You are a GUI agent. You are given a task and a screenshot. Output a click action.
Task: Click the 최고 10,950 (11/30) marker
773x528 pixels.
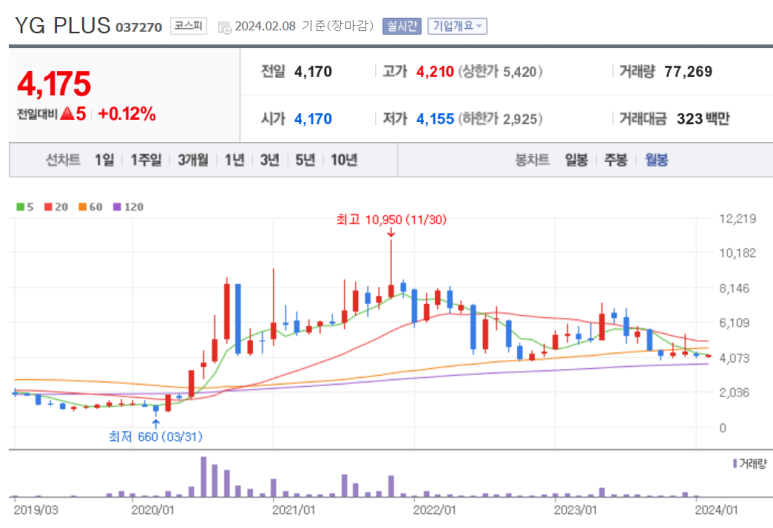click(x=391, y=220)
